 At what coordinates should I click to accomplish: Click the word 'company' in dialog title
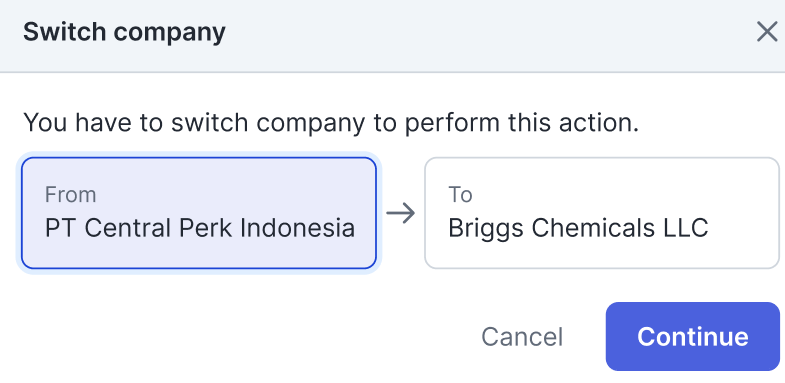[x=170, y=33]
